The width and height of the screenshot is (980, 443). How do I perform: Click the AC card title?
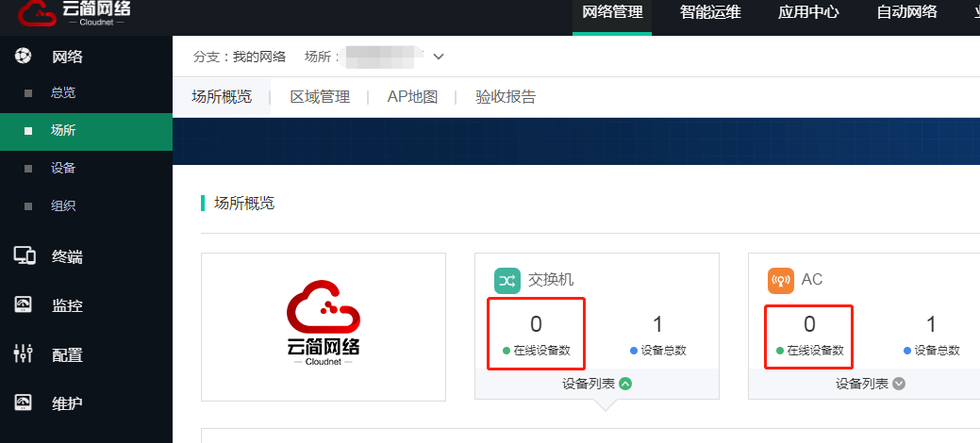point(812,279)
